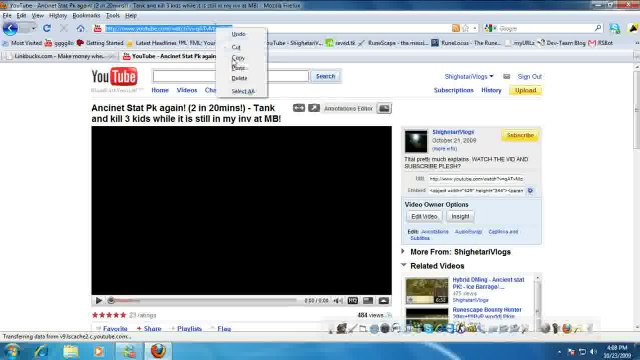
Task: Rate the video with the five stars
Action: [x=109, y=315]
